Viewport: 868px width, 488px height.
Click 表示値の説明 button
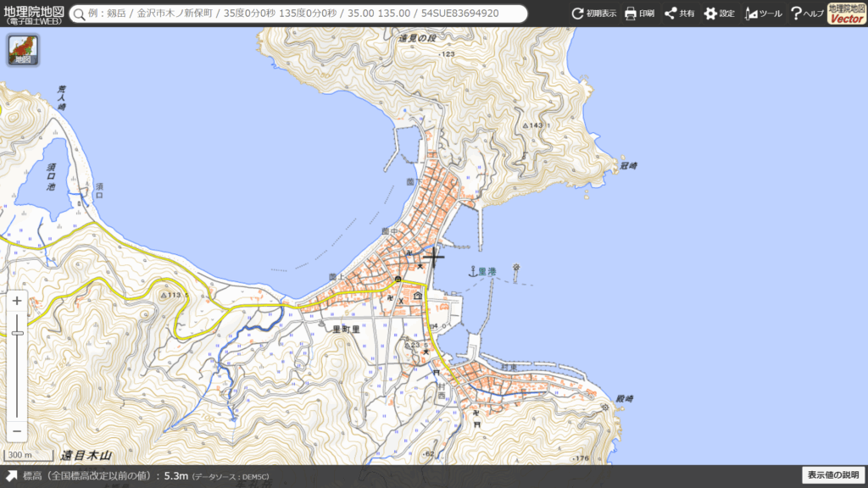833,474
